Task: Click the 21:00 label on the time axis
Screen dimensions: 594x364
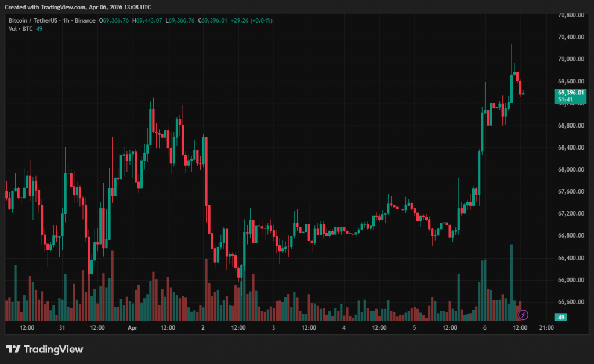Action: tap(546, 327)
